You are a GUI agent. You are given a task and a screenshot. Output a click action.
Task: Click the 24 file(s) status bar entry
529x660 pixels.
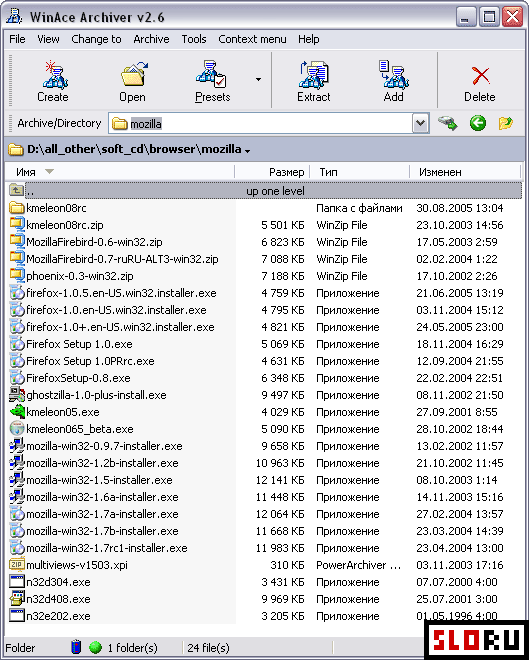coord(208,647)
